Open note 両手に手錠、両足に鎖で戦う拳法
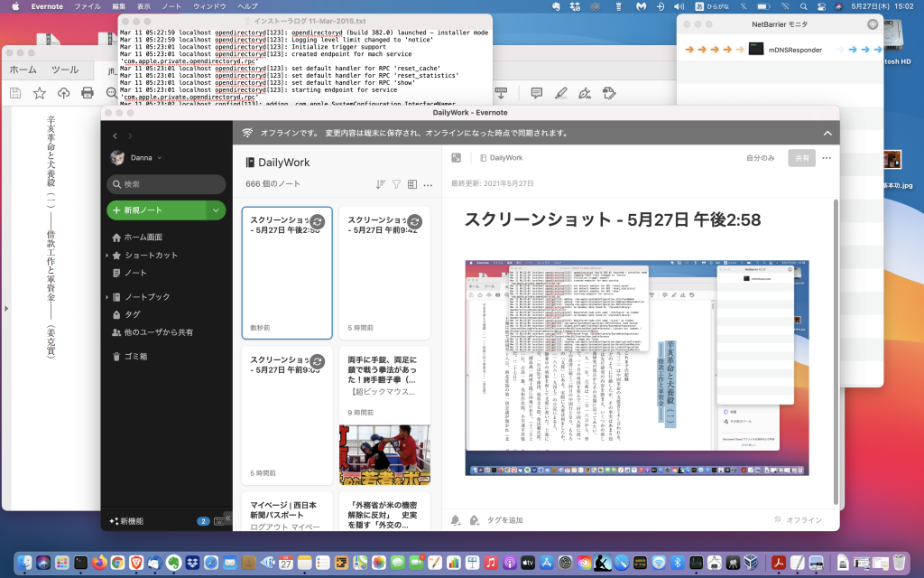 click(x=384, y=415)
